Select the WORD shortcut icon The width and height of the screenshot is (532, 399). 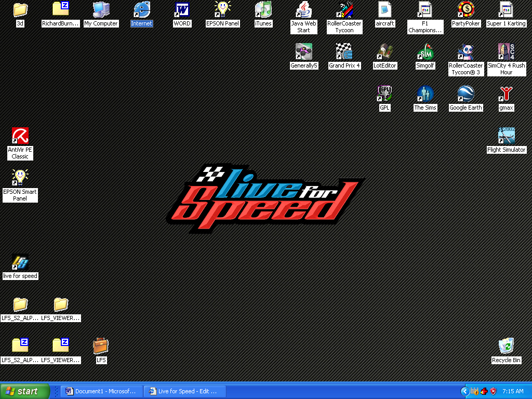[182, 10]
